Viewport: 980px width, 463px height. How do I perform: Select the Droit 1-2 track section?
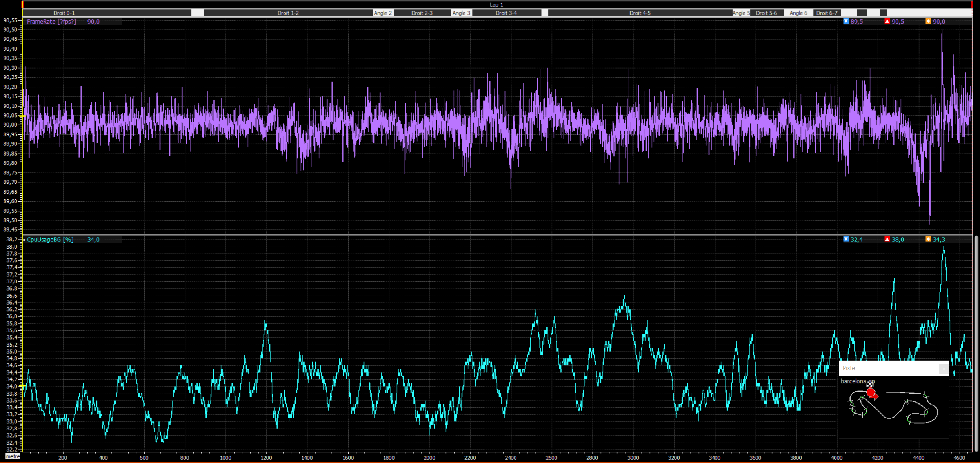pos(288,13)
